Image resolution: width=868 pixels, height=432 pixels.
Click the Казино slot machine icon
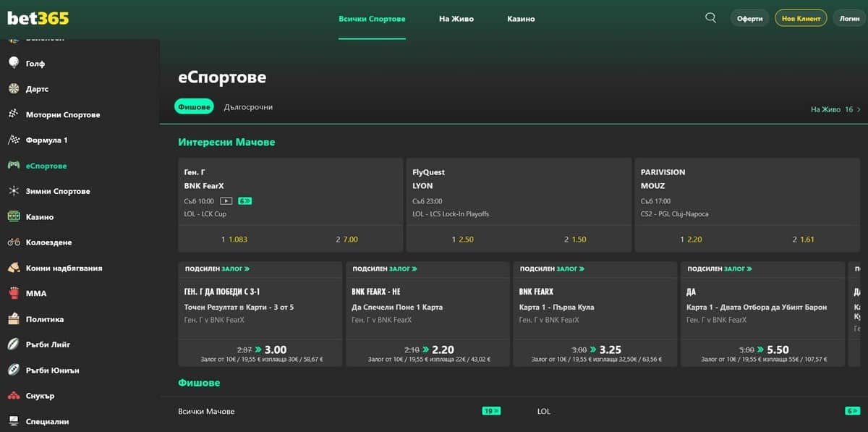pos(14,216)
